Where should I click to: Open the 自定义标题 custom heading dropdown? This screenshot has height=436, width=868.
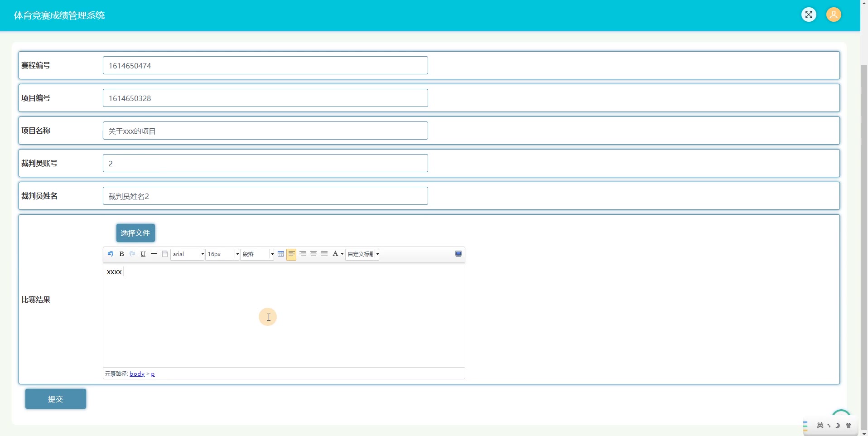362,254
